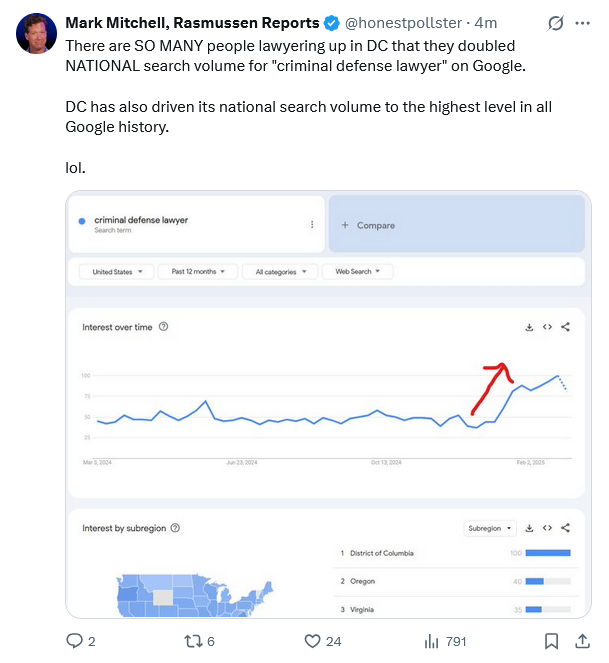Open the All categories dropdown
This screenshot has height=663, width=609.
(282, 271)
